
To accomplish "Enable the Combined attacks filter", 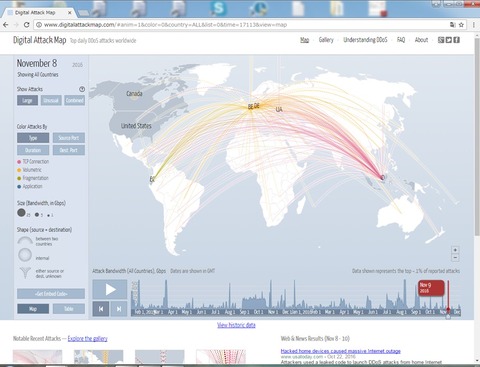I will (75, 100).
